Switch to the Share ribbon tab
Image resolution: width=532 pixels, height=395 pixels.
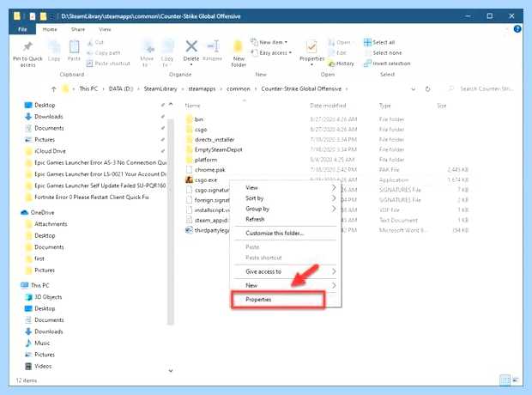pos(78,29)
